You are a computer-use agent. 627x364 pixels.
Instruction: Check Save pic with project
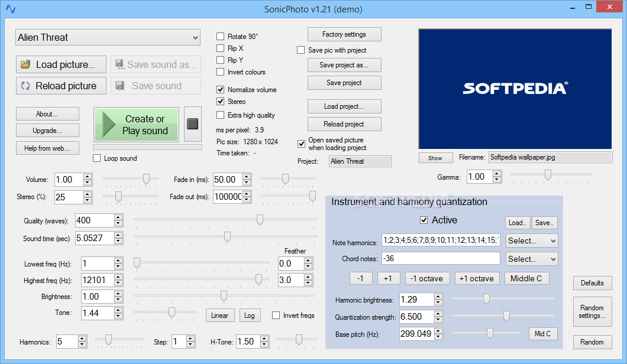[300, 50]
